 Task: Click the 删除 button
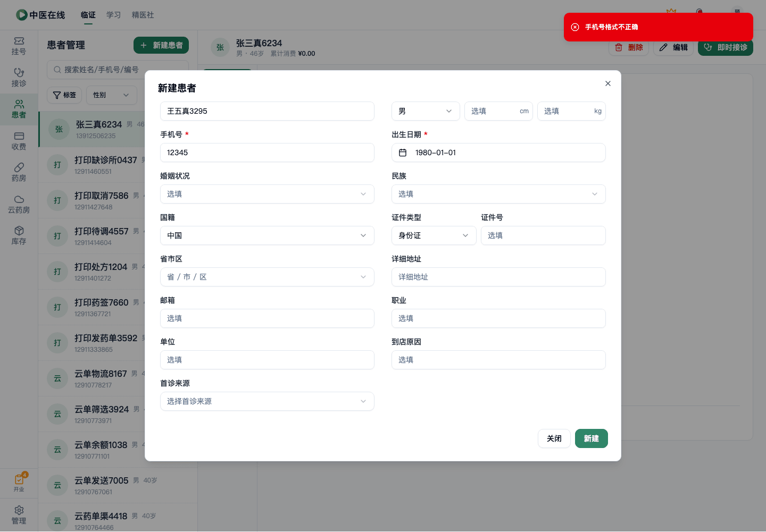(x=629, y=47)
